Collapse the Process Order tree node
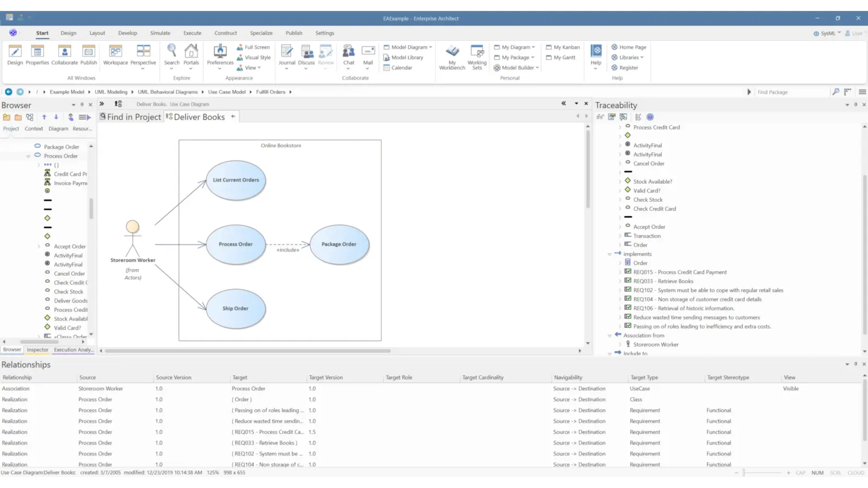The image size is (868, 488). click(28, 156)
